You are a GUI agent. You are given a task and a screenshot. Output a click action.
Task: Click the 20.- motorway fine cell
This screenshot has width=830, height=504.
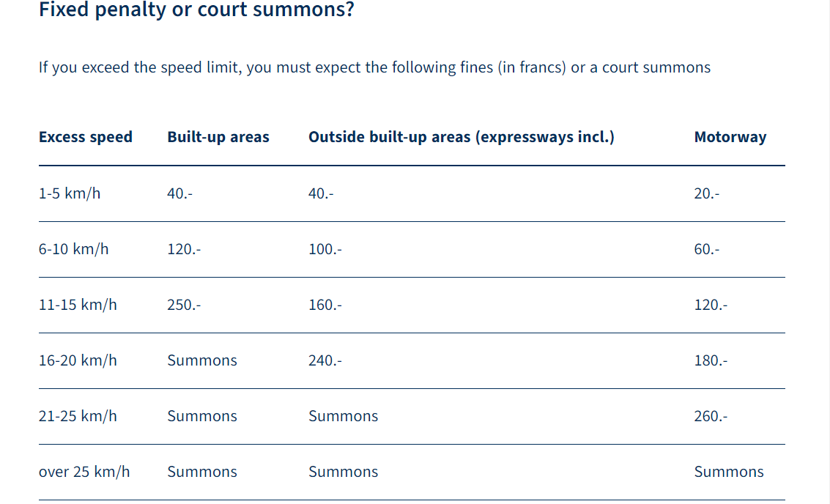(707, 194)
